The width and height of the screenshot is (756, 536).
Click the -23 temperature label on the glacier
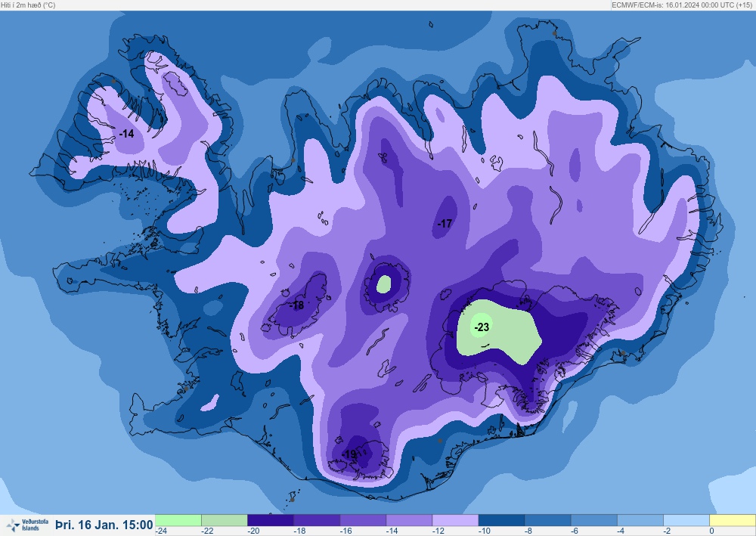coord(482,327)
